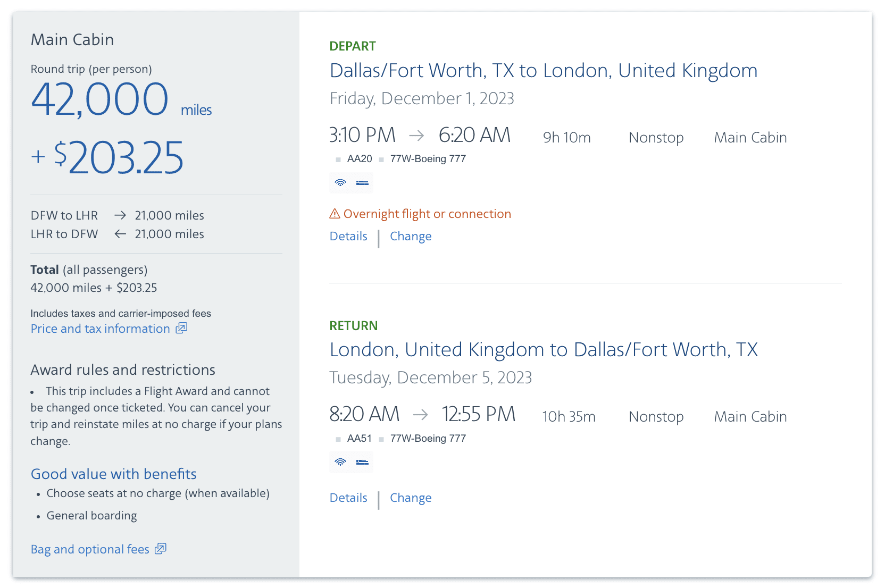Click the external link icon beside Bag and optional fees

pos(160,549)
